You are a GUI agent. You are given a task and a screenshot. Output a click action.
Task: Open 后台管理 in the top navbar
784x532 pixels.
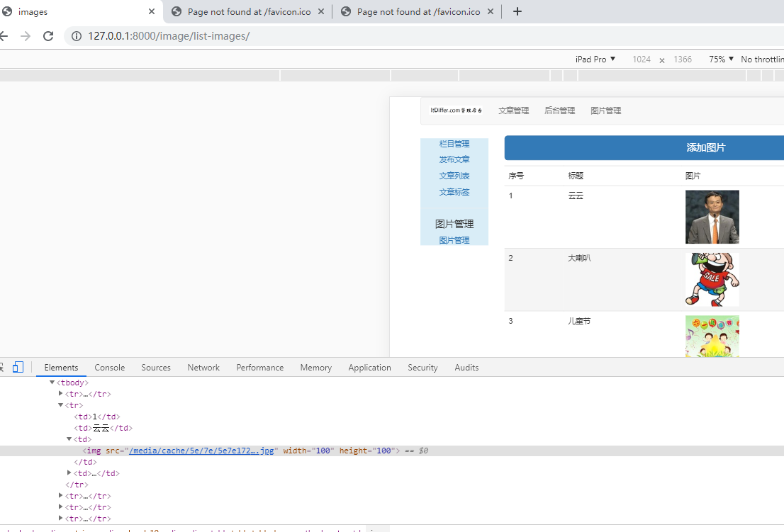point(559,111)
